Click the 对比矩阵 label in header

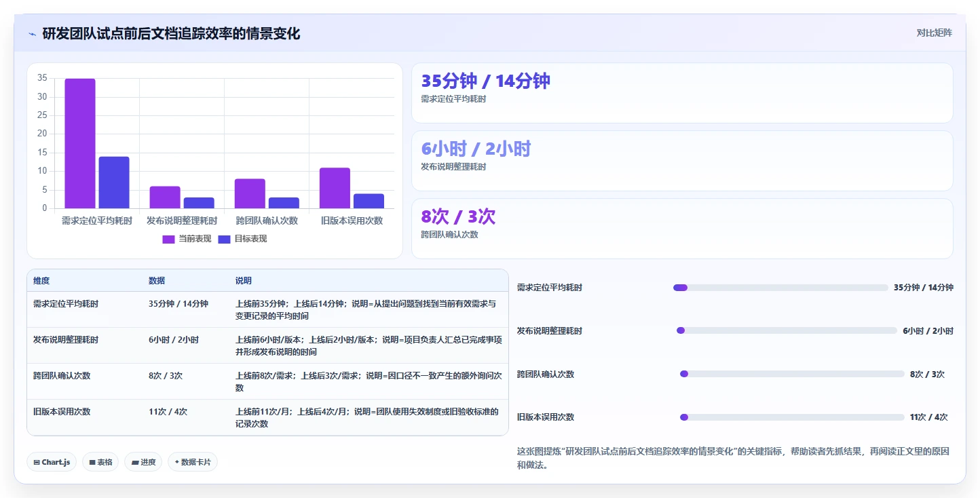[934, 33]
